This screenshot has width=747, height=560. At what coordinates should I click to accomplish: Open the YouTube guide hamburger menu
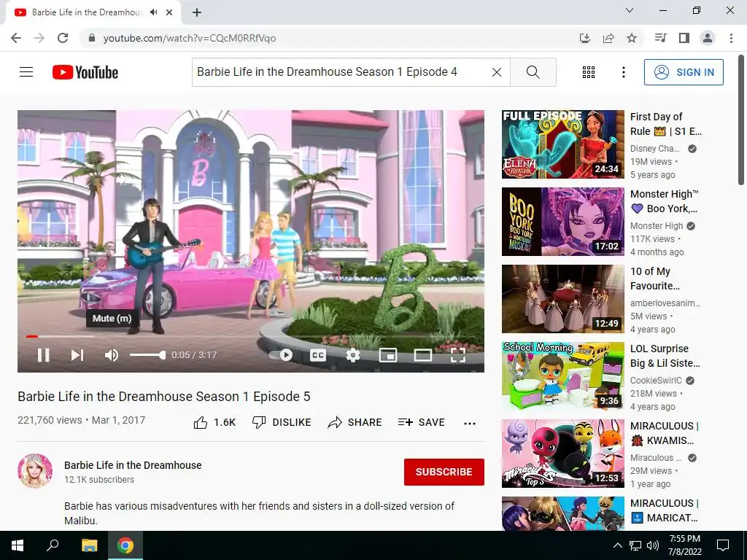tap(26, 72)
